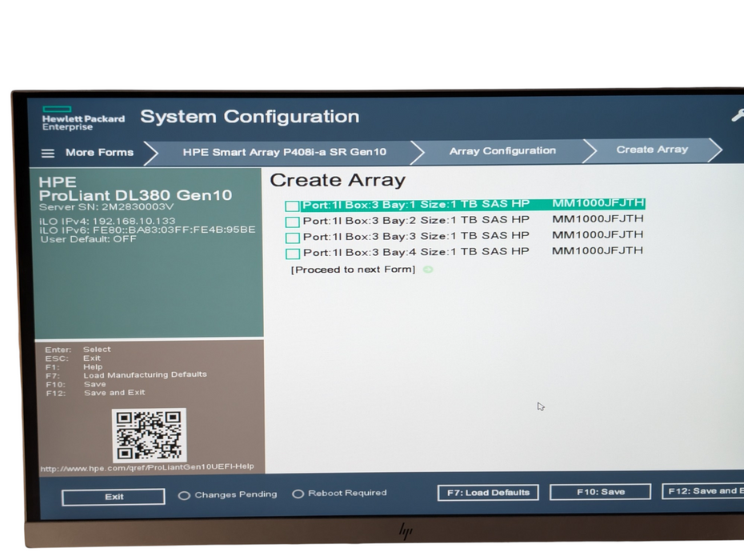The image size is (744, 560).
Task: Click the Hewlett Packard Enterprise logo
Action: (82, 118)
